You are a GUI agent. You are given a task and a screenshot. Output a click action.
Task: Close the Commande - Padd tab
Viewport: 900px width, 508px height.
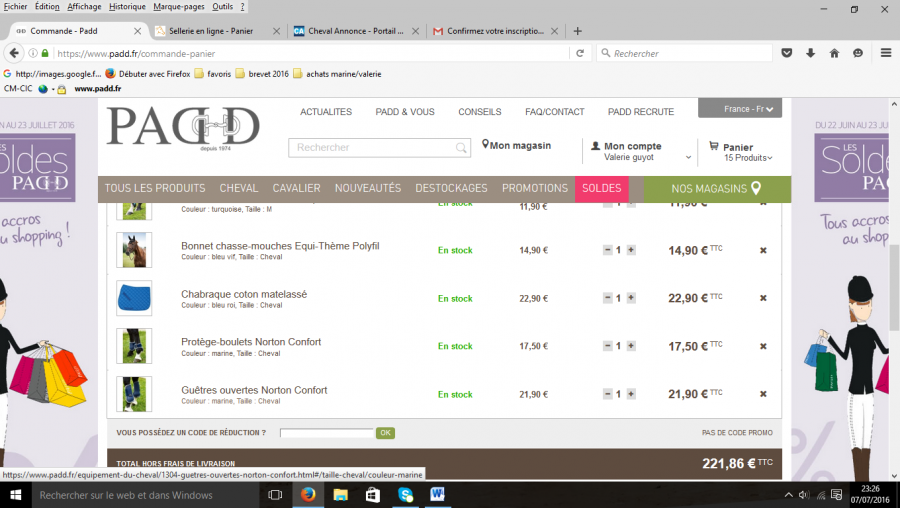137,31
